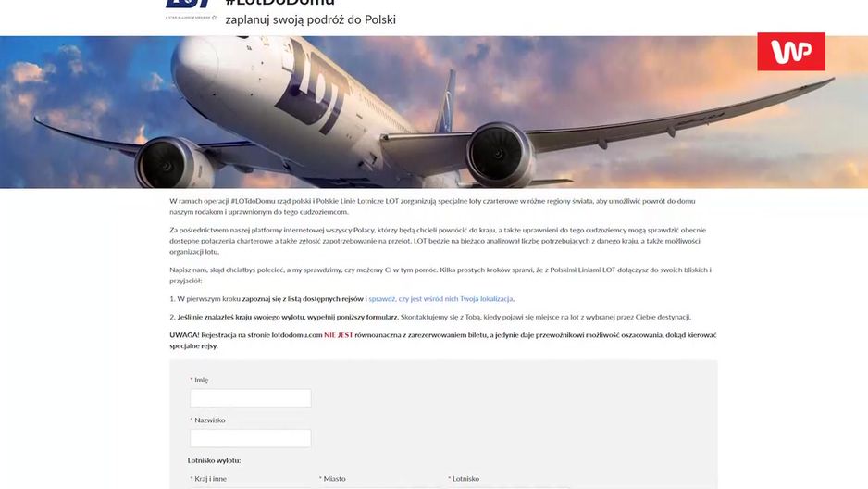868x489 pixels.
Task: Click the first paragraph about #LOTdoDomu operation
Action: click(432, 207)
